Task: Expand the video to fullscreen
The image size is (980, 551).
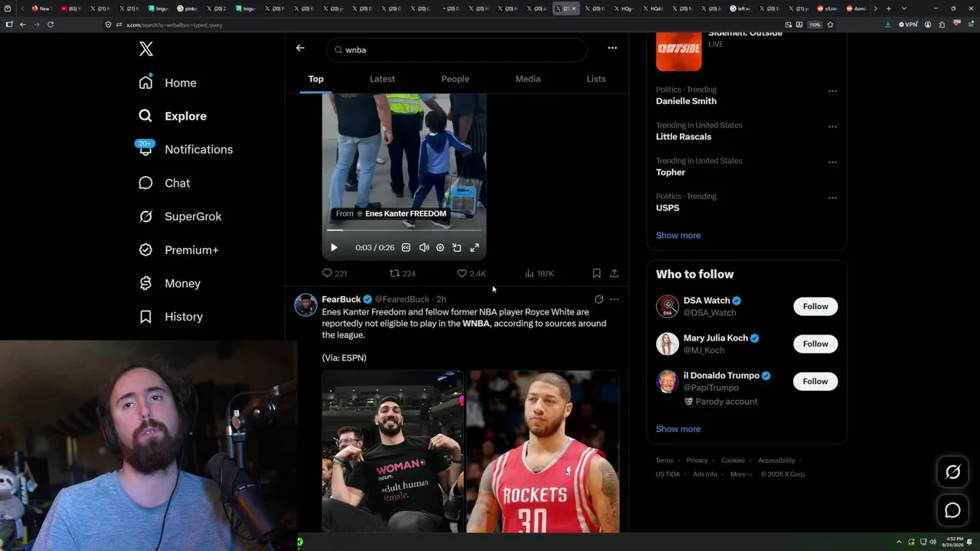Action: [x=475, y=248]
